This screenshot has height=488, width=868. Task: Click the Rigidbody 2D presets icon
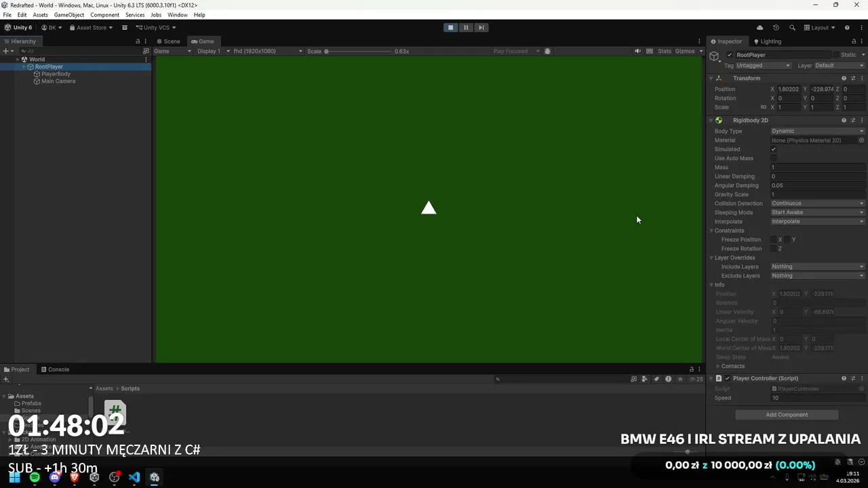tap(853, 121)
